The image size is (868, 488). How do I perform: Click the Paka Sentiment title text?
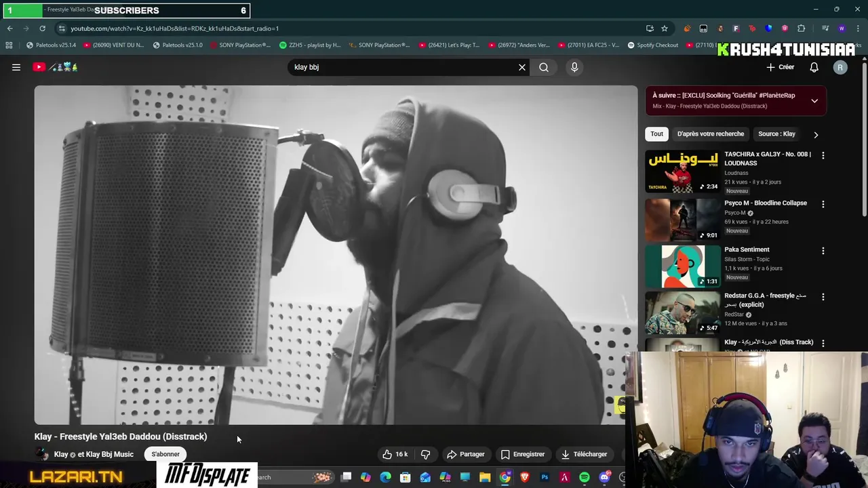click(x=747, y=249)
